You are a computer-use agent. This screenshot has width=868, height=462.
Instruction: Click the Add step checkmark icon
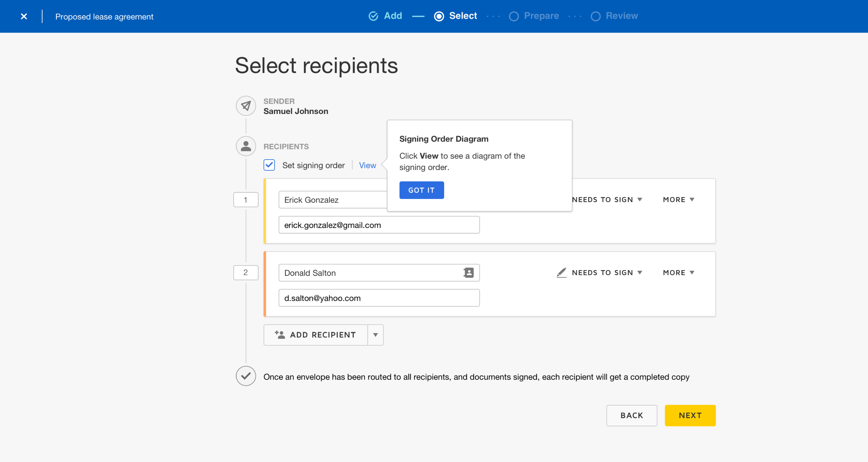373,16
